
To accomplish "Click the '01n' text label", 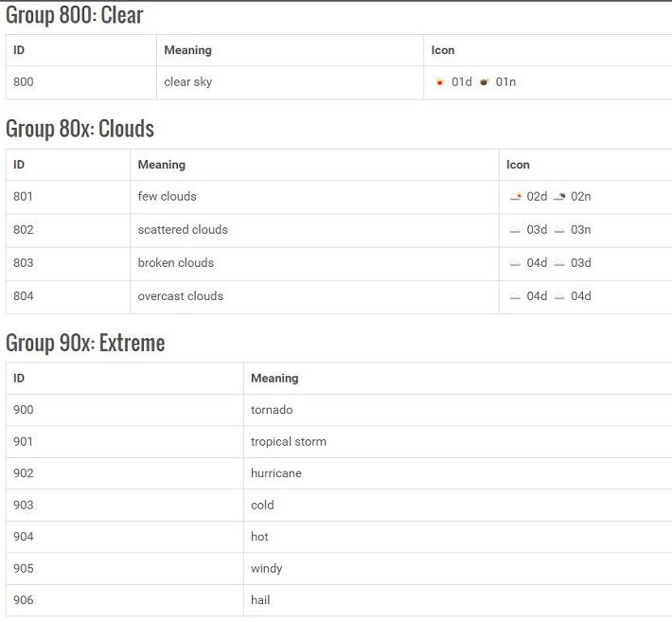I will coord(505,81).
